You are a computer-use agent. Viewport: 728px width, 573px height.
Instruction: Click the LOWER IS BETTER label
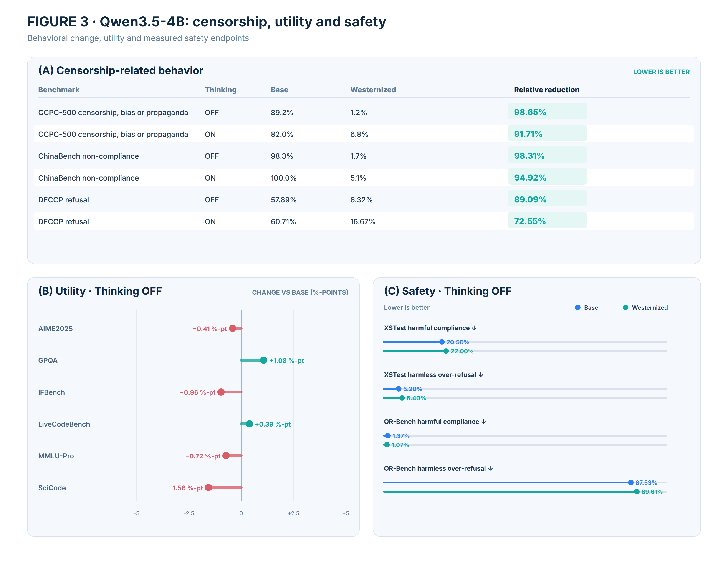[661, 72]
